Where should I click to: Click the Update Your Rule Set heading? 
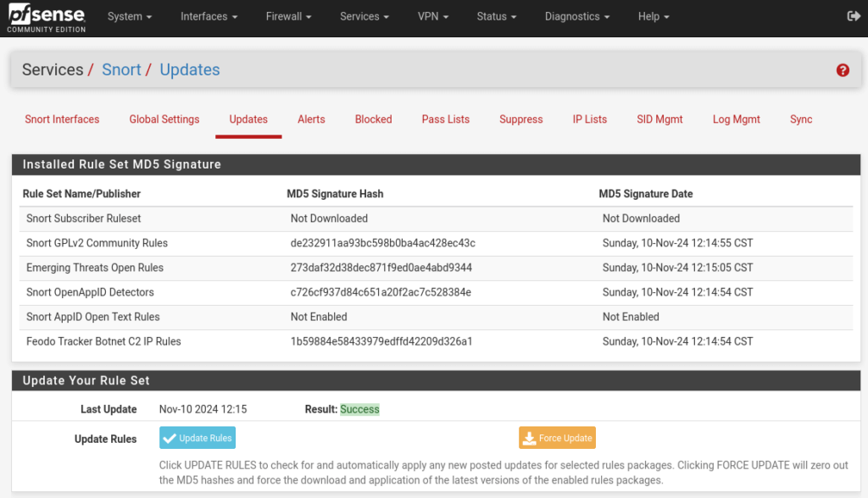coord(86,380)
